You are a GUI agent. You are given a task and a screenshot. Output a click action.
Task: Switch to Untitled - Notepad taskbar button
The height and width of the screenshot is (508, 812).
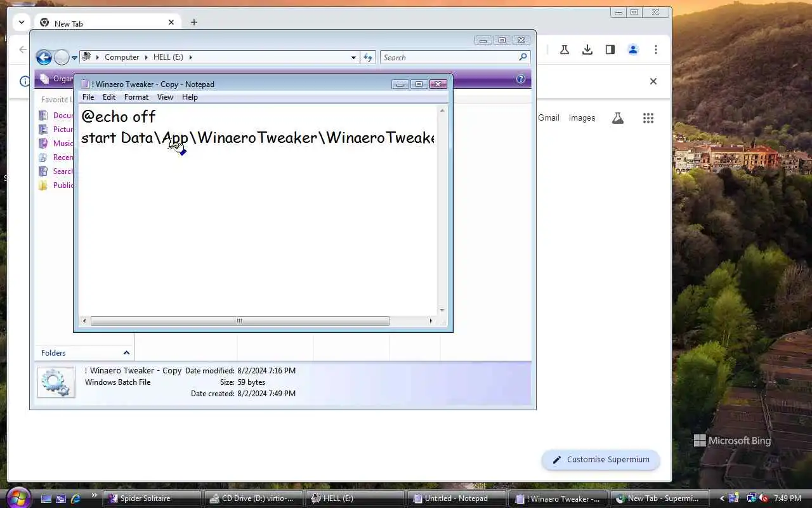(x=457, y=498)
